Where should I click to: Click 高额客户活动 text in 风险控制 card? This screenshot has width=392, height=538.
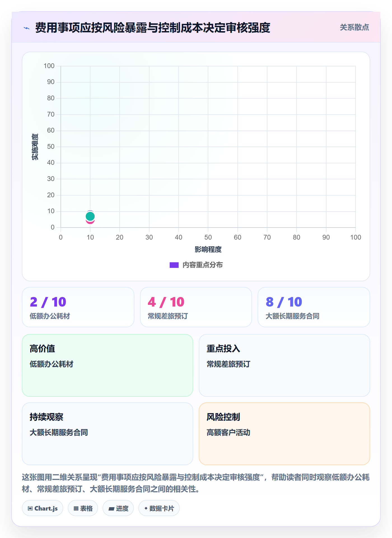[228, 433]
